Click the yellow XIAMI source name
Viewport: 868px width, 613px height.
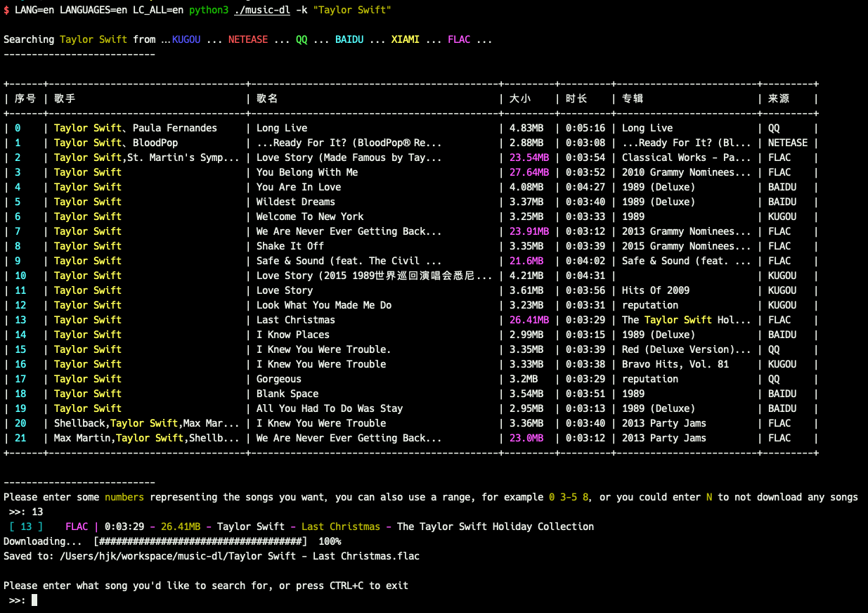(406, 39)
